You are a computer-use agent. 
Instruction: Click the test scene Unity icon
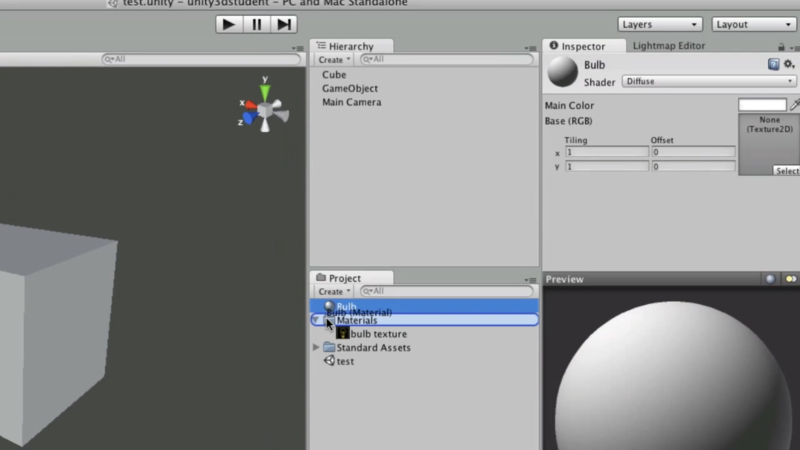(329, 361)
